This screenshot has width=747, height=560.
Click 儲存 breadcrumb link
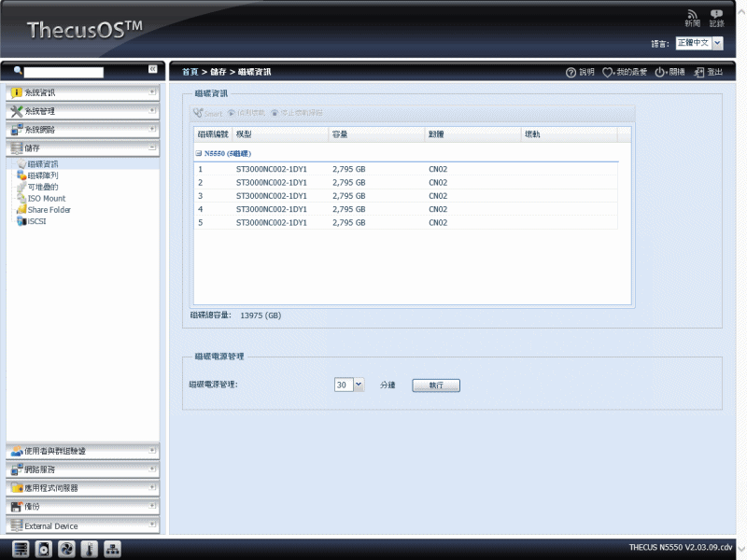(x=218, y=72)
